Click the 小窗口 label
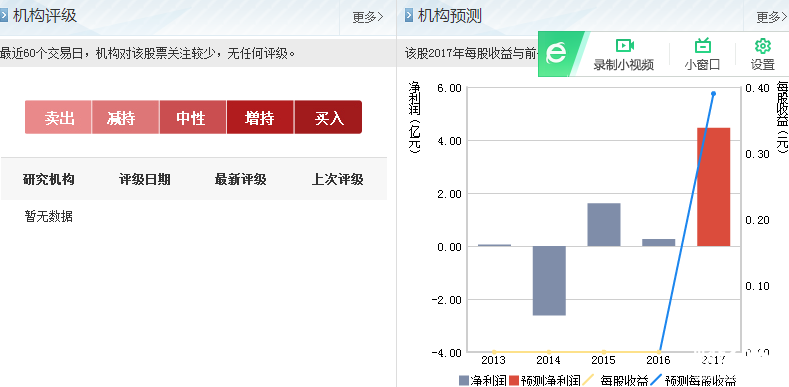Image resolution: width=789 pixels, height=387 pixels. [x=702, y=65]
